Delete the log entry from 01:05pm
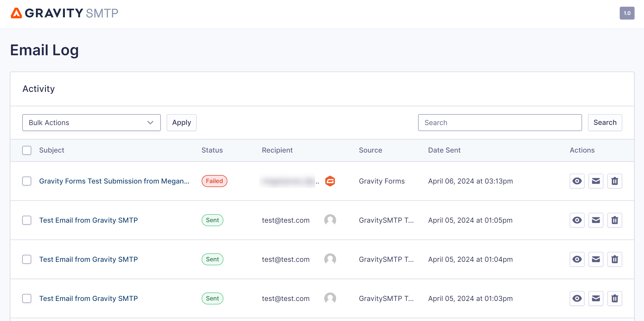 [615, 220]
